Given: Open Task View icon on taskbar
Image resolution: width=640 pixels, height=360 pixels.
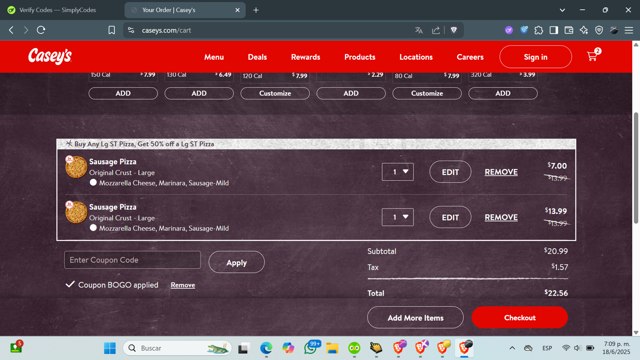Looking at the screenshot, I should click(x=243, y=348).
